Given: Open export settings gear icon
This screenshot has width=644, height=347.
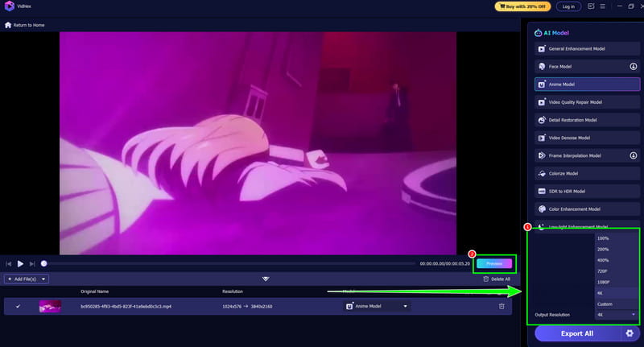Looking at the screenshot, I should click(x=630, y=333).
